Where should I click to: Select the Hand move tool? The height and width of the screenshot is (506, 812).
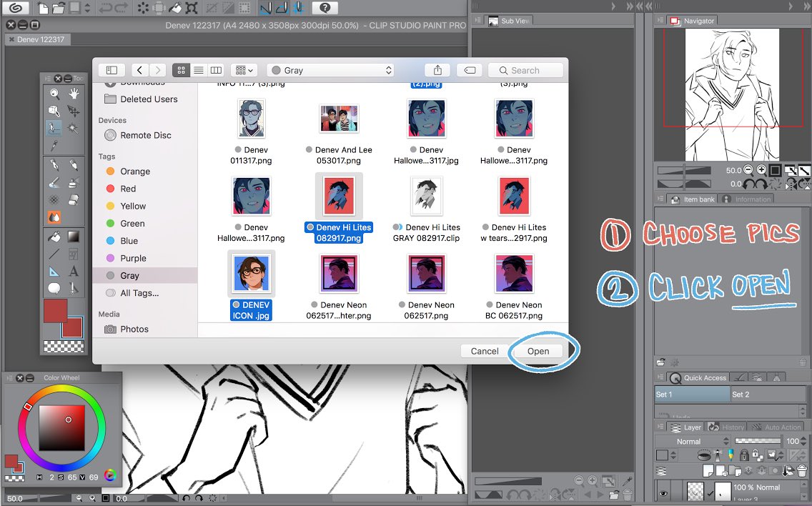pyautogui.click(x=74, y=94)
